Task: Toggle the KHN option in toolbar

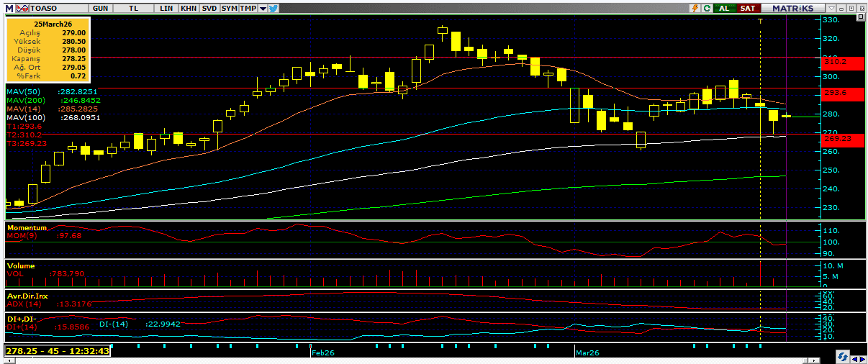Action: point(189,8)
